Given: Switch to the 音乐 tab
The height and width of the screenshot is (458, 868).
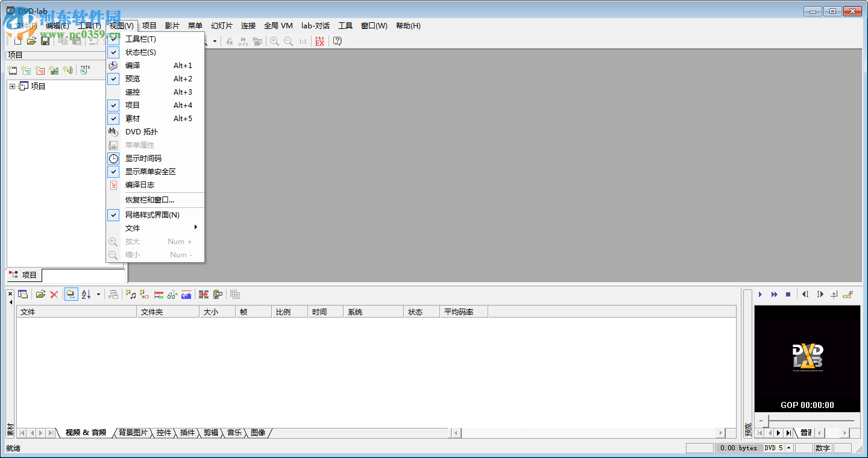Looking at the screenshot, I should tap(234, 433).
